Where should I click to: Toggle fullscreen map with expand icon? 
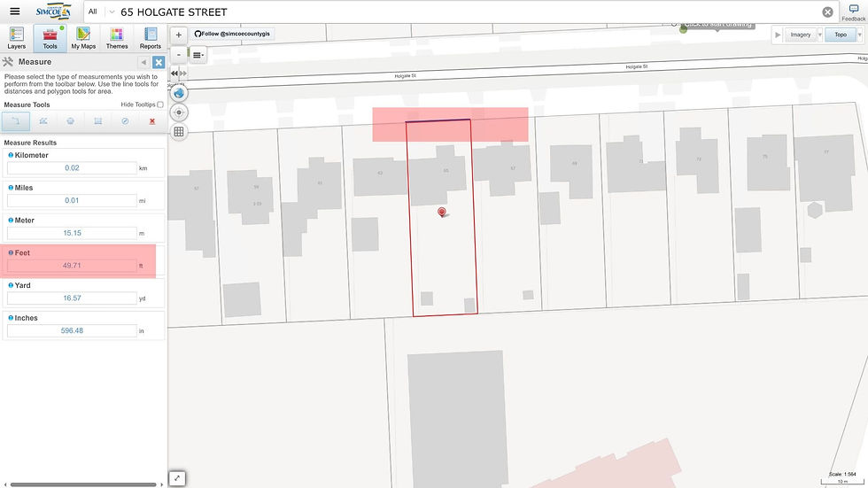(176, 478)
